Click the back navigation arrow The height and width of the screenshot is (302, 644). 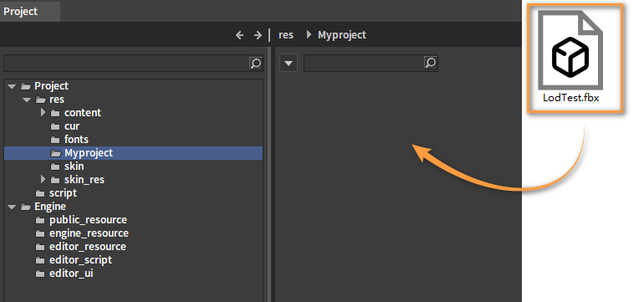point(239,35)
